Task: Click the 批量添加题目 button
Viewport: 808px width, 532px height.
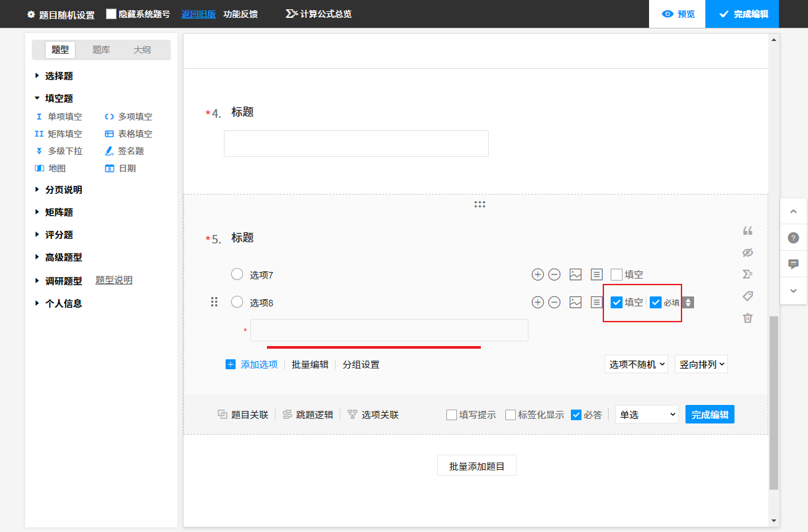Action: (476, 466)
